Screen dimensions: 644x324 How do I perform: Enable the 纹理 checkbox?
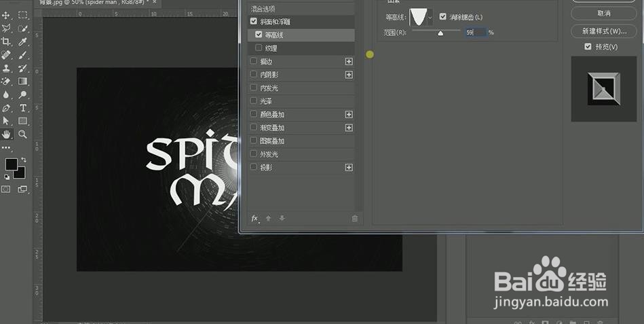tap(259, 48)
